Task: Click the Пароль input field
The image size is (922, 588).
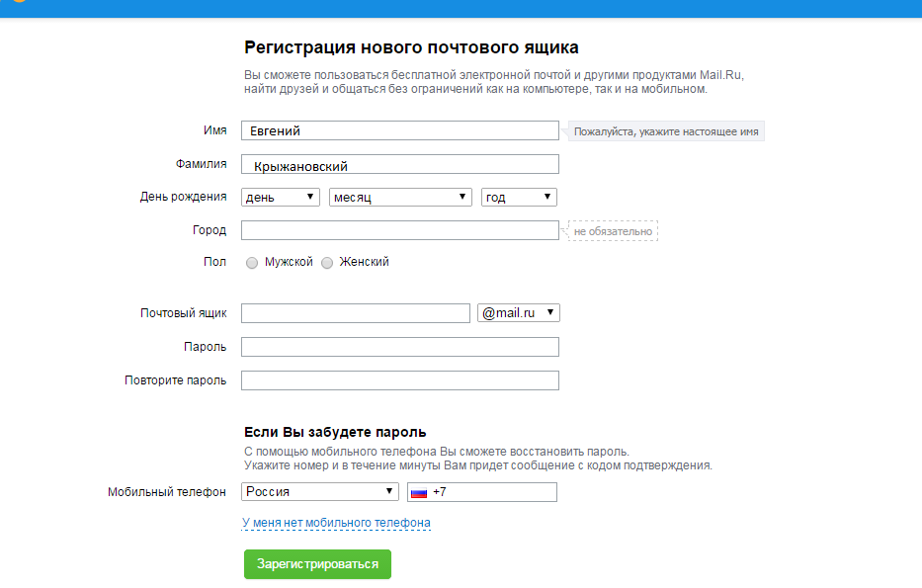Action: point(400,347)
